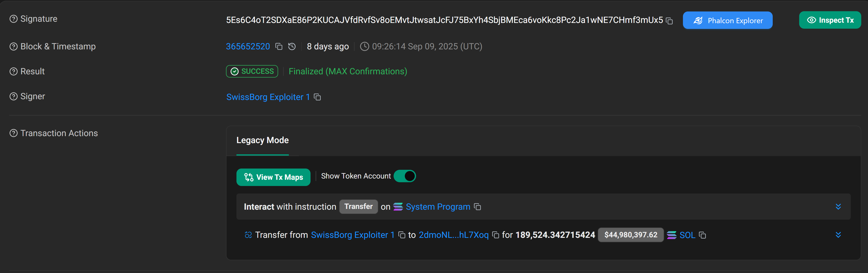Image resolution: width=868 pixels, height=273 pixels.
Task: Open Phalcon Explorer
Action: [728, 20]
